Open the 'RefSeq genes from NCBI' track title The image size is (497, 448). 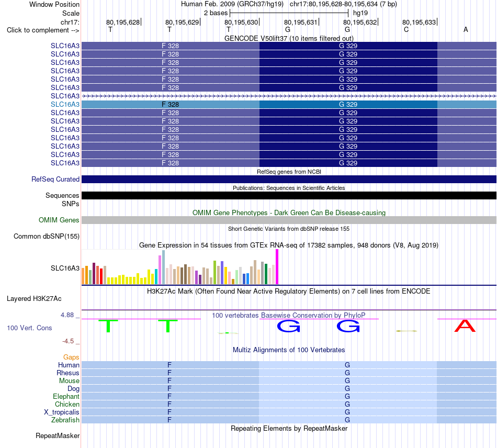(x=289, y=172)
